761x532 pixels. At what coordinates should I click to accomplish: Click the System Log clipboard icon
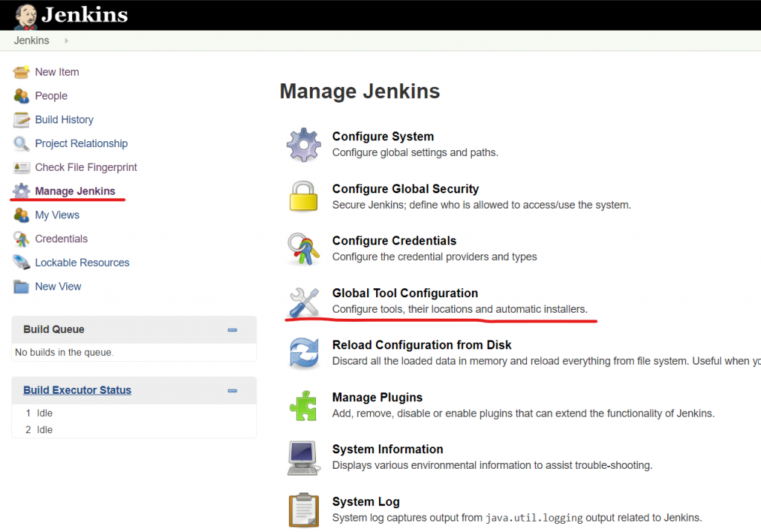pos(304,510)
